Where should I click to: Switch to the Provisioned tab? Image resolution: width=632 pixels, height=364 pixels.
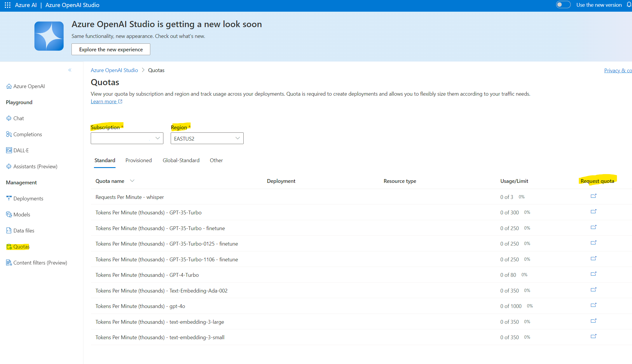pyautogui.click(x=139, y=160)
